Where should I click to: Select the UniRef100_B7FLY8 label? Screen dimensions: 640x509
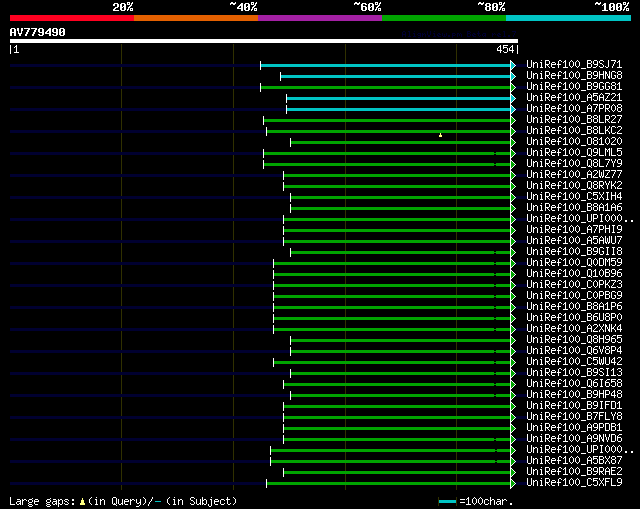pos(574,417)
